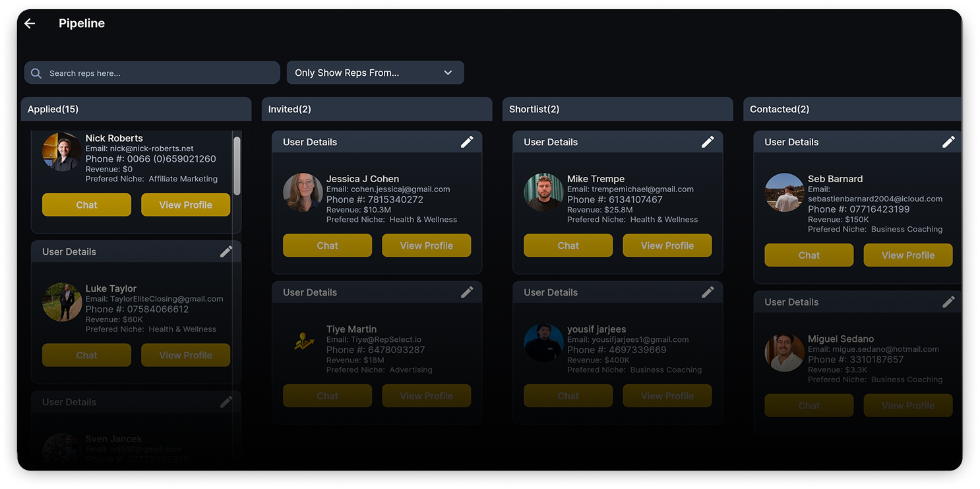Select the Applied(15) column header

(136, 109)
